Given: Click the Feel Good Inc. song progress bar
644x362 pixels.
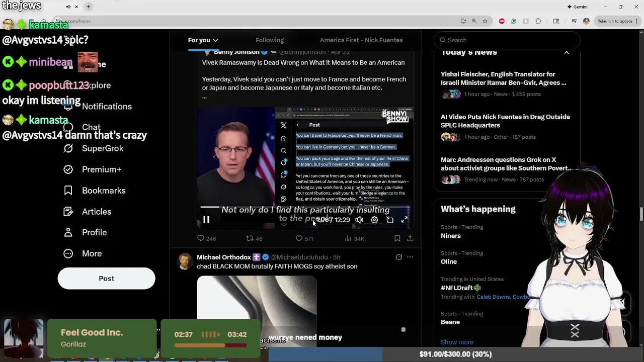Looking at the screenshot, I should coord(210,345).
